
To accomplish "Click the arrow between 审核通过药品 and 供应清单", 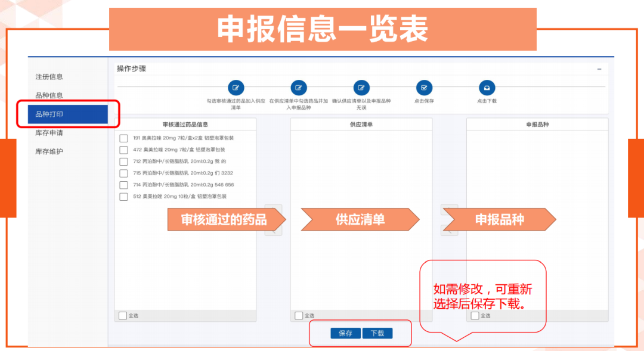I will (x=273, y=219).
